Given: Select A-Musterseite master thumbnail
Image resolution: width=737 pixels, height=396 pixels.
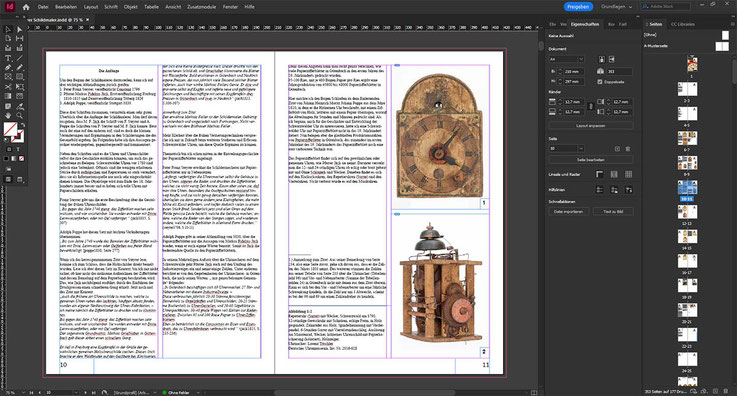Looking at the screenshot, I should coord(721,46).
